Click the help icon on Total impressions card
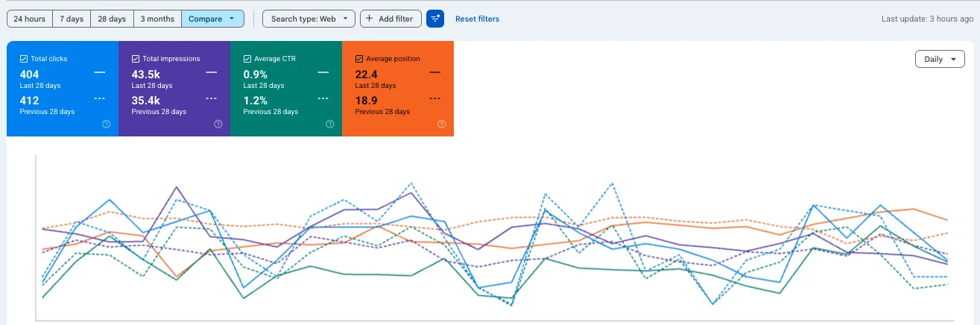This screenshot has width=980, height=325. tap(218, 124)
